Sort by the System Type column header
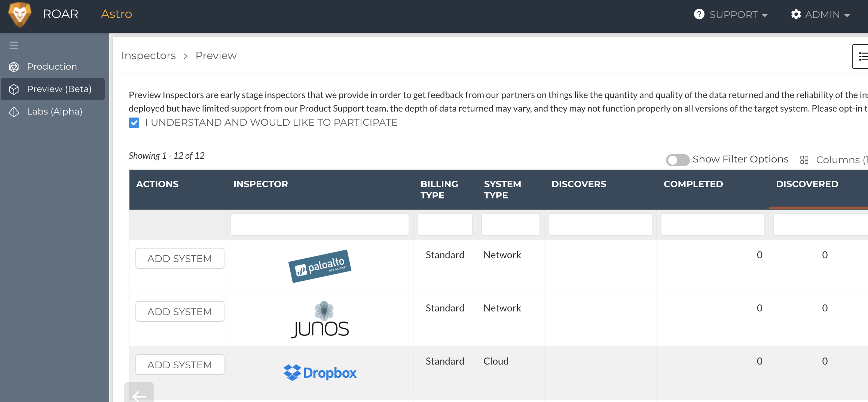Viewport: 868px width, 402px height. [502, 190]
